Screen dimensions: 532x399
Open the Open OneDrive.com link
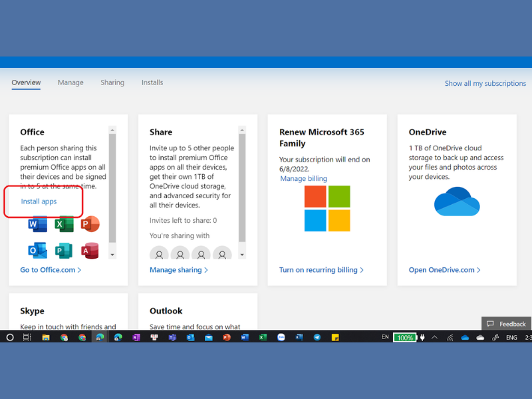pyautogui.click(x=444, y=270)
